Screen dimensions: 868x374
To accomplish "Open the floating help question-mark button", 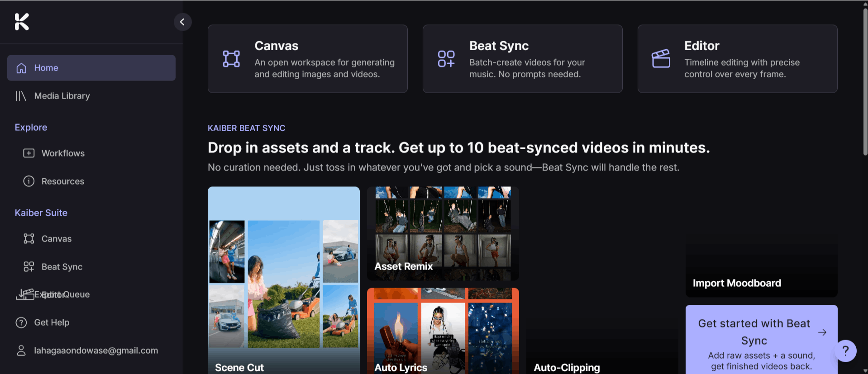I will 845,351.
